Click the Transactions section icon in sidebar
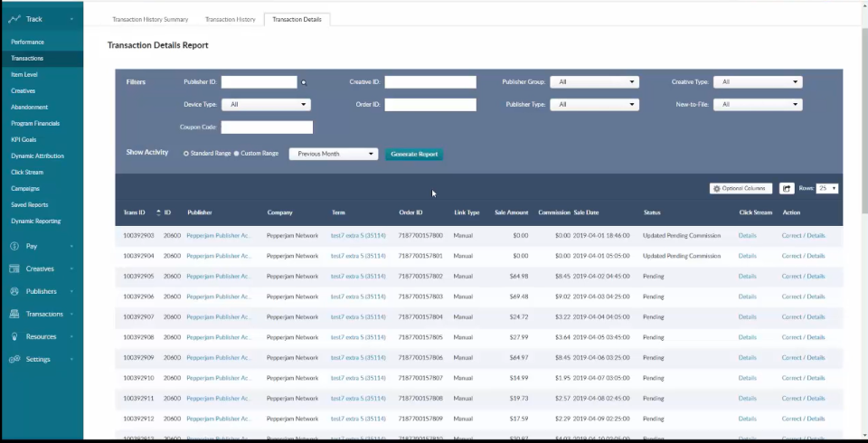Image resolution: width=868 pixels, height=443 pixels. point(14,314)
